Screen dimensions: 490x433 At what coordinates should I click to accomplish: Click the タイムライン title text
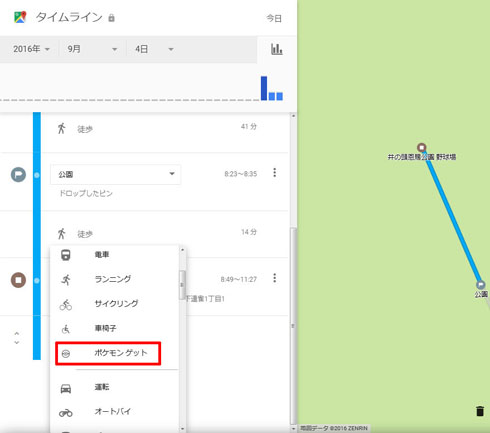69,17
